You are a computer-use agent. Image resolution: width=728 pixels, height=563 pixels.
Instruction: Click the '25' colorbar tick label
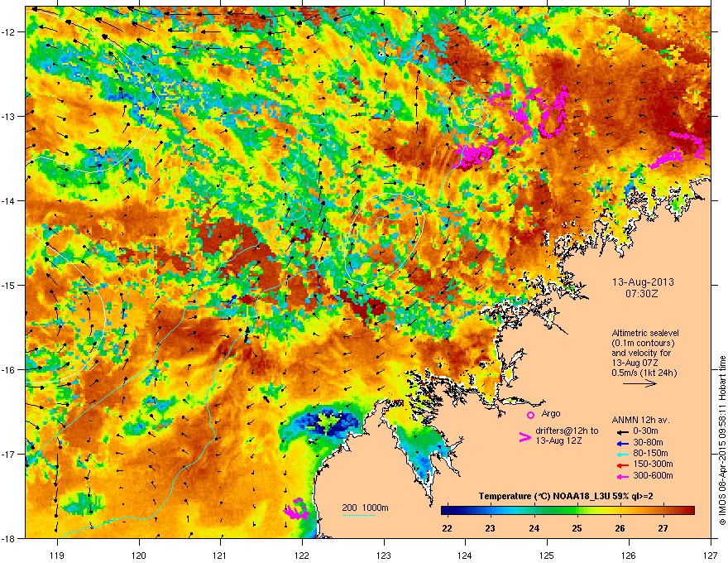(x=577, y=528)
